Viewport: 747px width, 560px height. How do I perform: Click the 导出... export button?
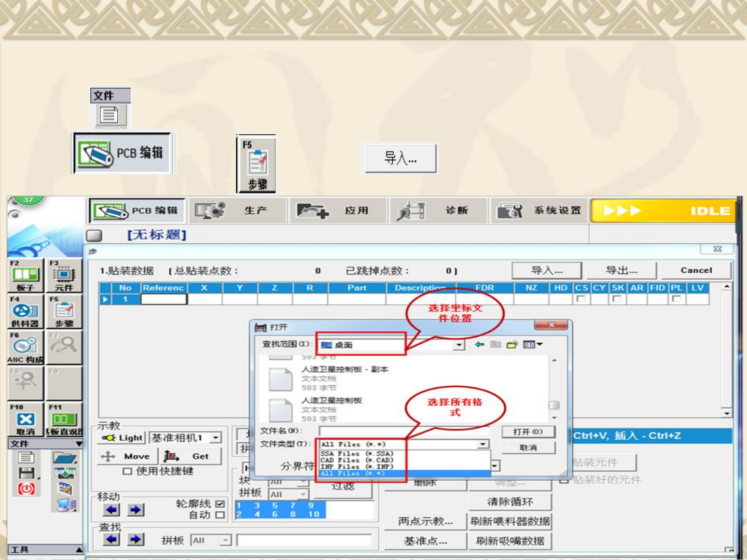621,271
